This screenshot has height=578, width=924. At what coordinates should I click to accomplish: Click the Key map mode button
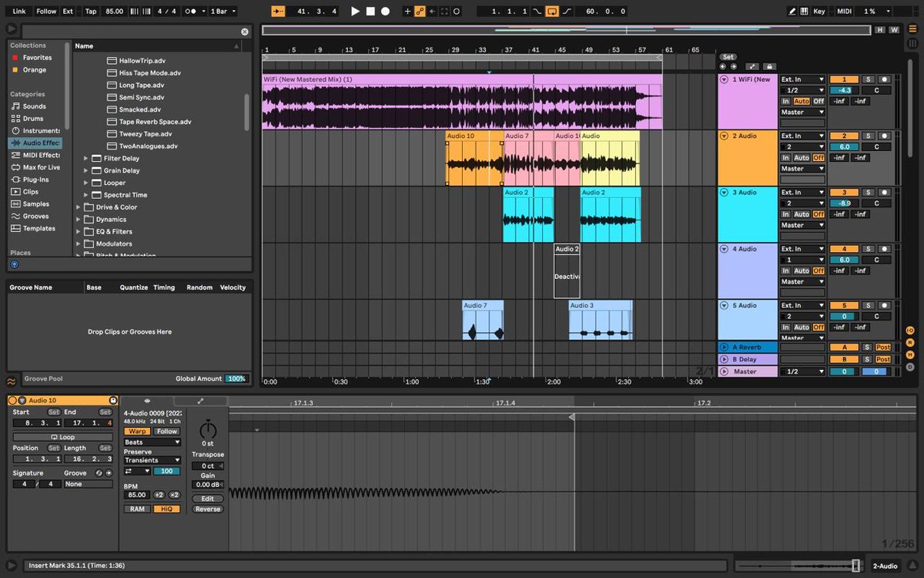click(819, 12)
